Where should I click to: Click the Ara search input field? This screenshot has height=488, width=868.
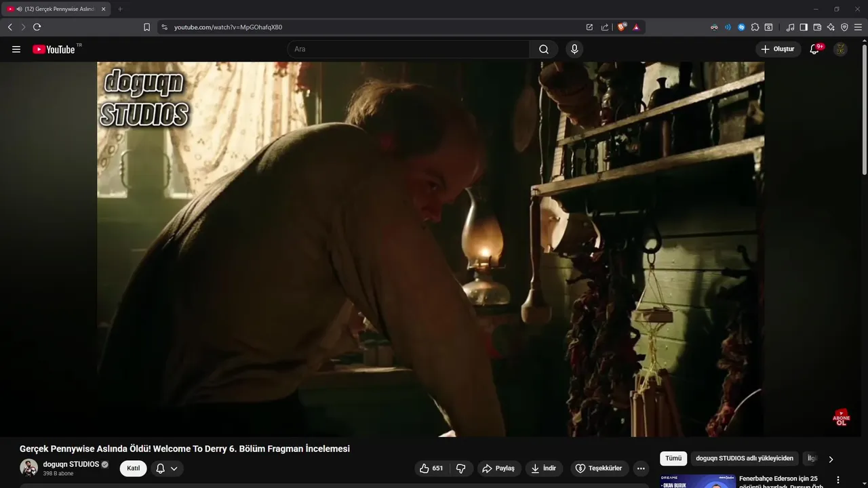point(409,49)
